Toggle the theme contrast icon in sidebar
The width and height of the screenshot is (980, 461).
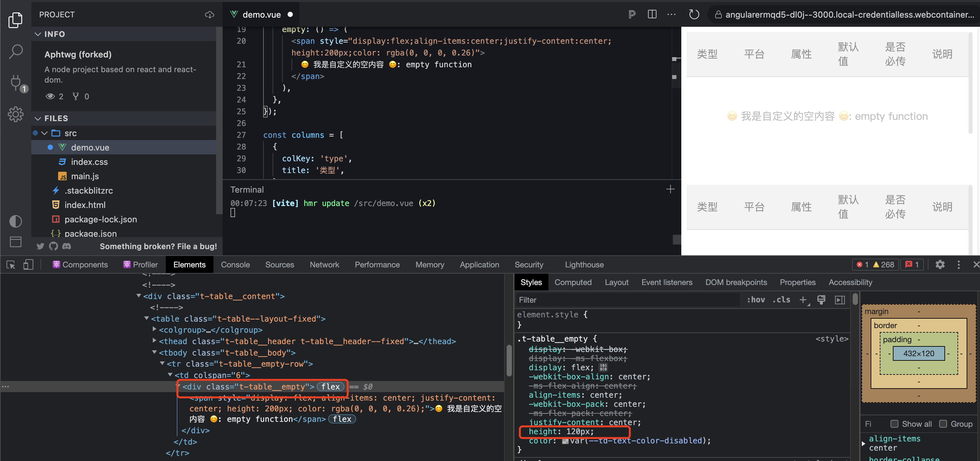[x=16, y=221]
